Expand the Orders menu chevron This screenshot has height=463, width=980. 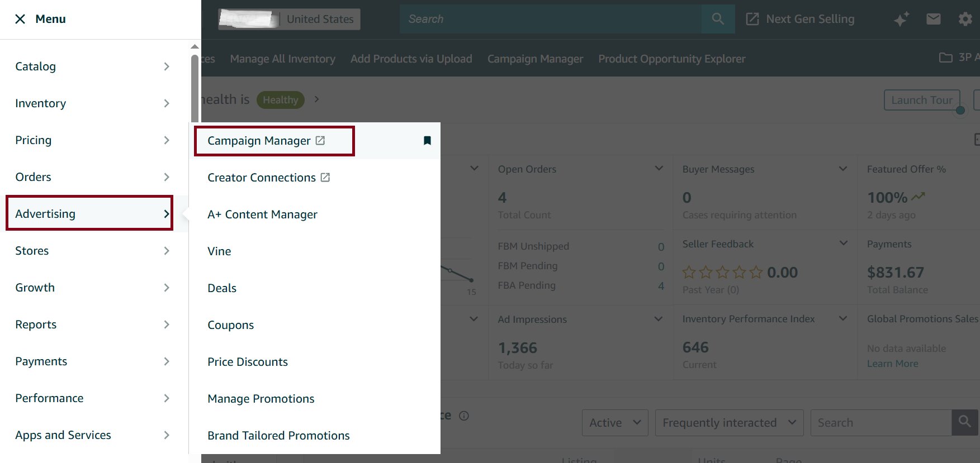[167, 177]
